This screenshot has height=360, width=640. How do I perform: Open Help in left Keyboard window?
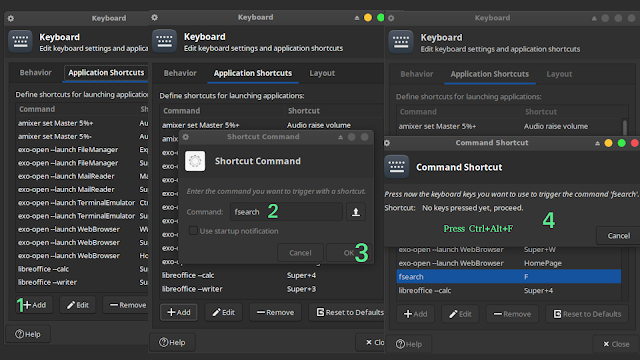point(28,334)
